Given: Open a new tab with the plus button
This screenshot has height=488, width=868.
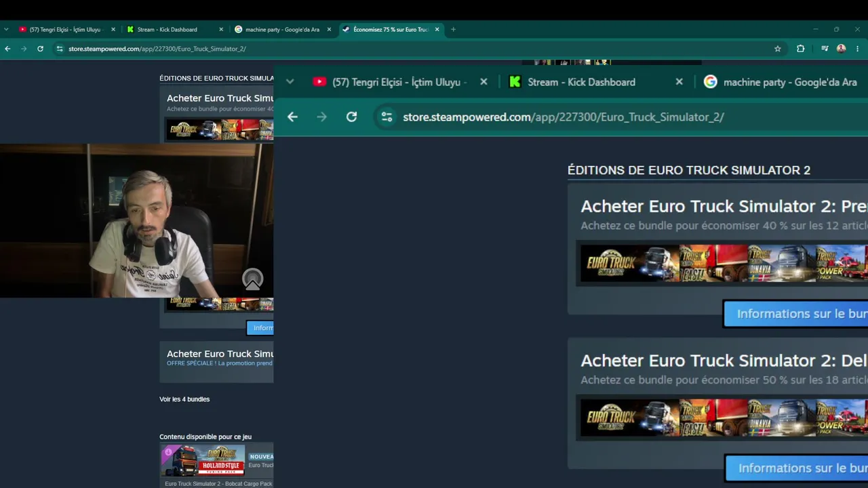Looking at the screenshot, I should click(453, 29).
